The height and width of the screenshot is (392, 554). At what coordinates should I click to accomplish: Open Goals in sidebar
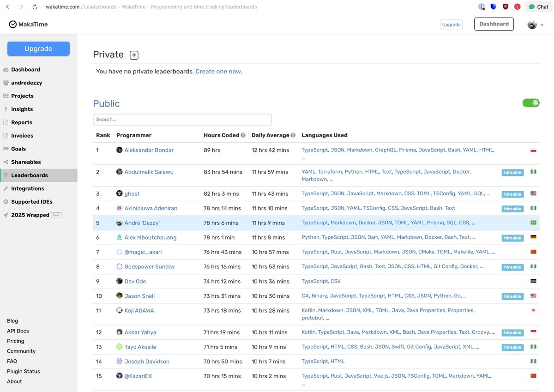[18, 149]
